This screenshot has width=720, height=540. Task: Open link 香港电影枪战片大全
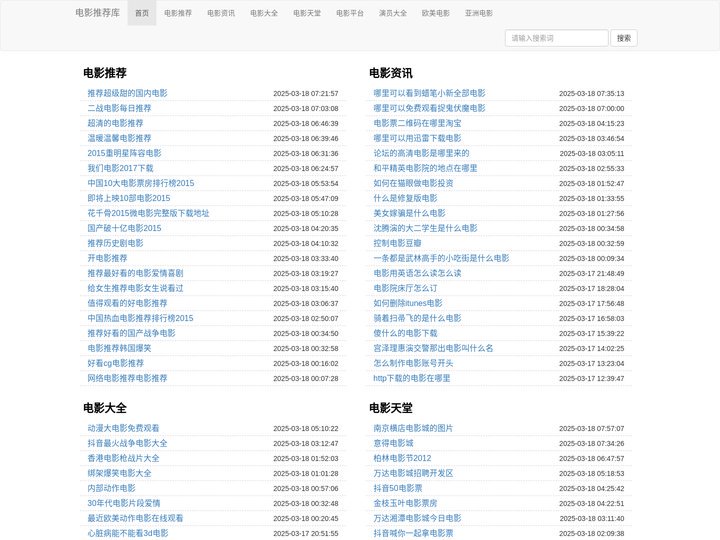(x=124, y=458)
